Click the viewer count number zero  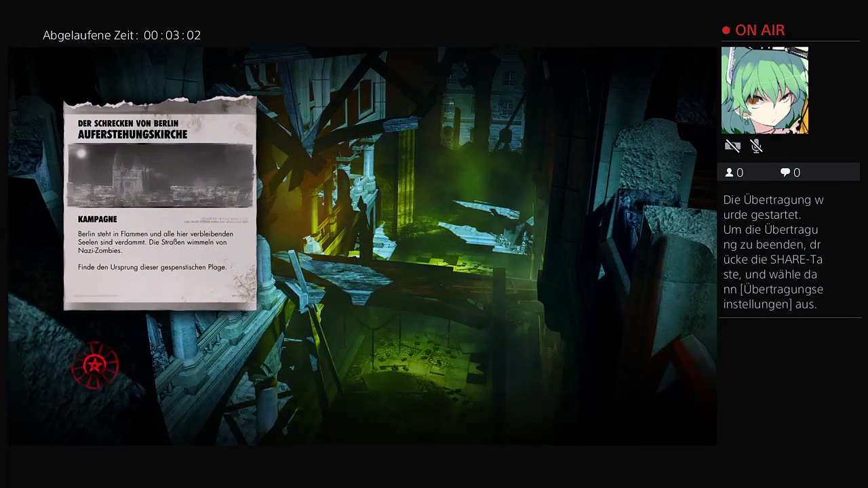point(740,173)
